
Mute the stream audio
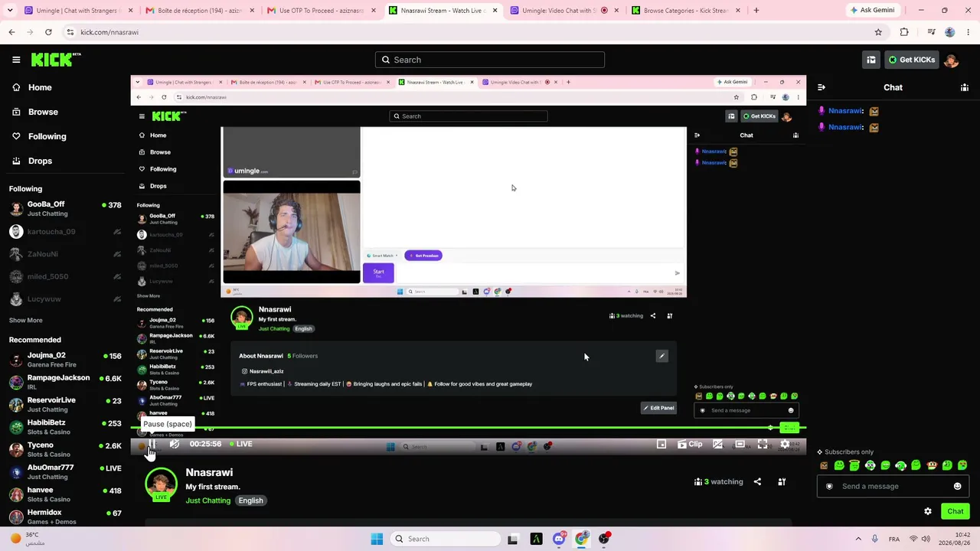click(x=175, y=444)
